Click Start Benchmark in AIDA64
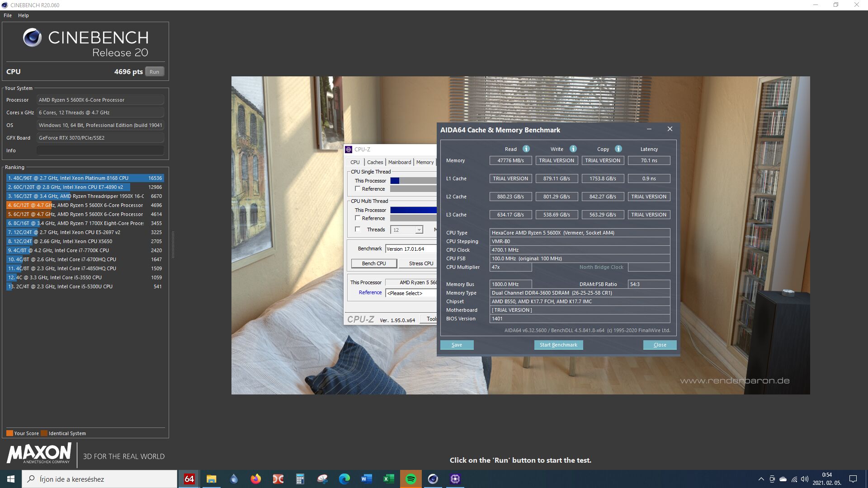 [x=558, y=345]
